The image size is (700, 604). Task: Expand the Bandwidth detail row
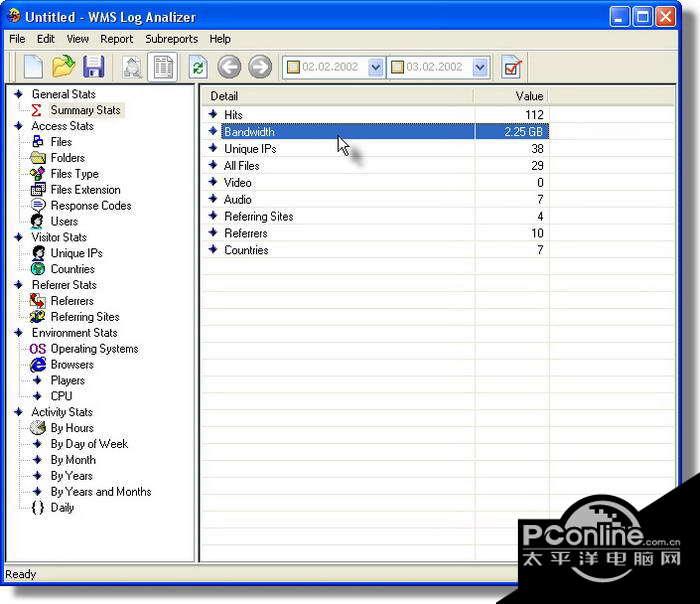pos(213,131)
